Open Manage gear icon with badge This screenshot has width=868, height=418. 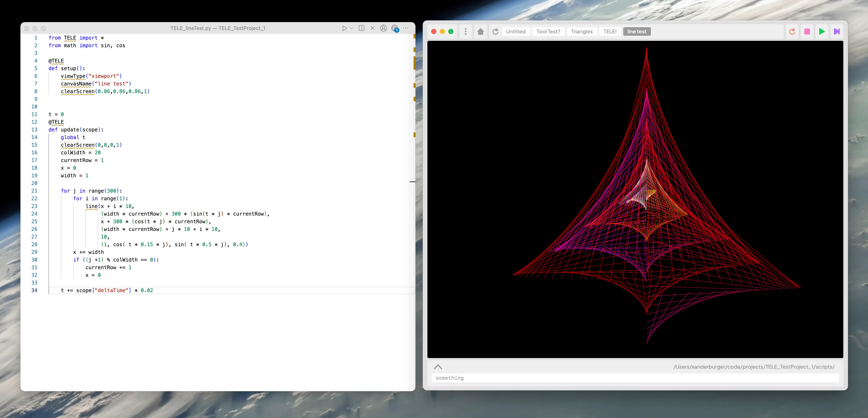[395, 29]
